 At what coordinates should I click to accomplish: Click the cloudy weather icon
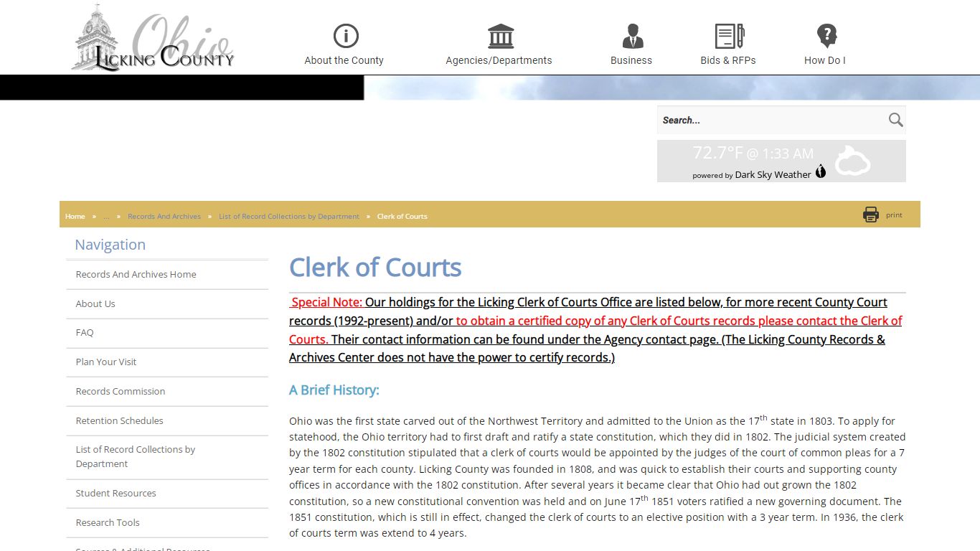tap(852, 161)
